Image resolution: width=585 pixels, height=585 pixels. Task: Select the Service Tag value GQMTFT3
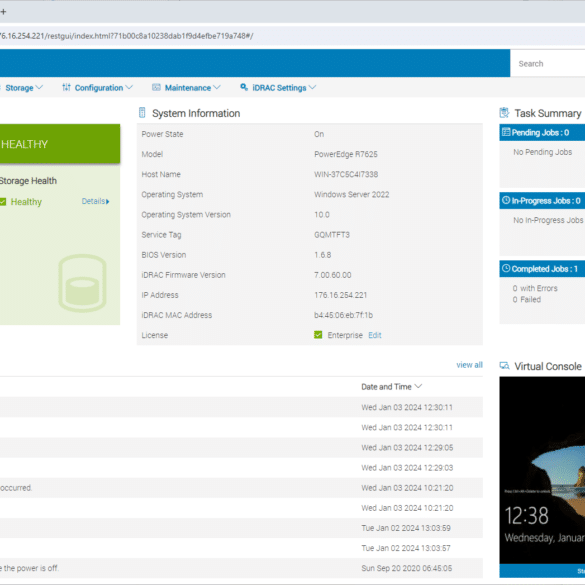tap(332, 235)
